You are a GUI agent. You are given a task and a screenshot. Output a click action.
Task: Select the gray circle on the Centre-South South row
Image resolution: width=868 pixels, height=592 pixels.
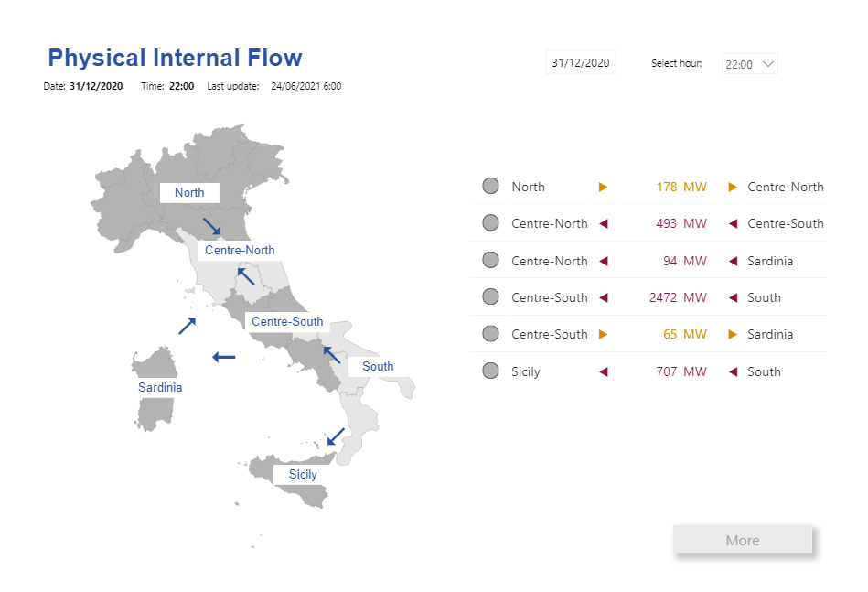(490, 297)
